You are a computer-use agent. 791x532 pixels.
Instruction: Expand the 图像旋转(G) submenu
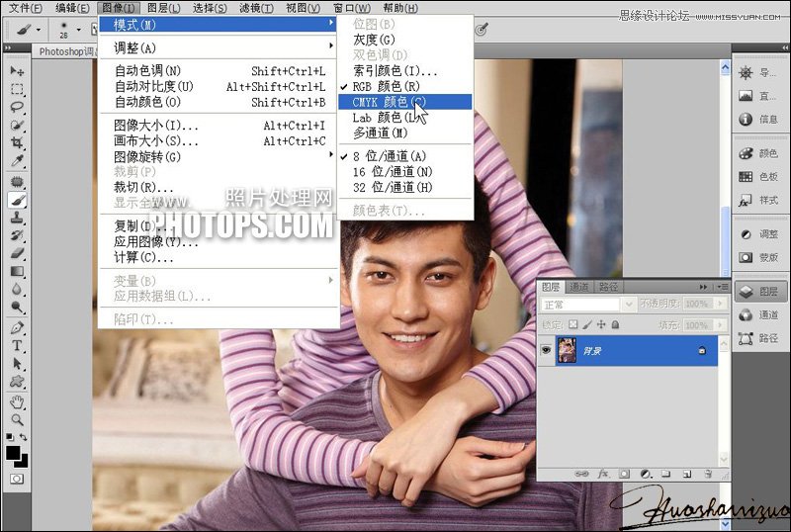coord(219,156)
